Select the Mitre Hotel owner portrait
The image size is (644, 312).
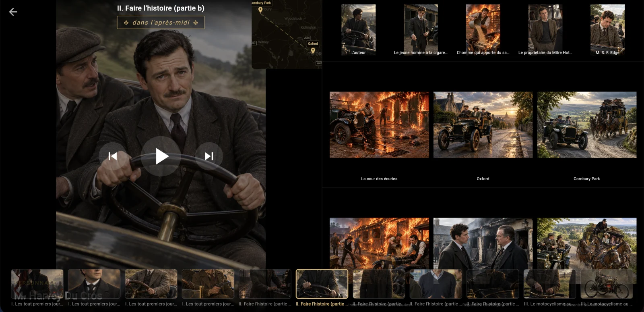pos(545,30)
